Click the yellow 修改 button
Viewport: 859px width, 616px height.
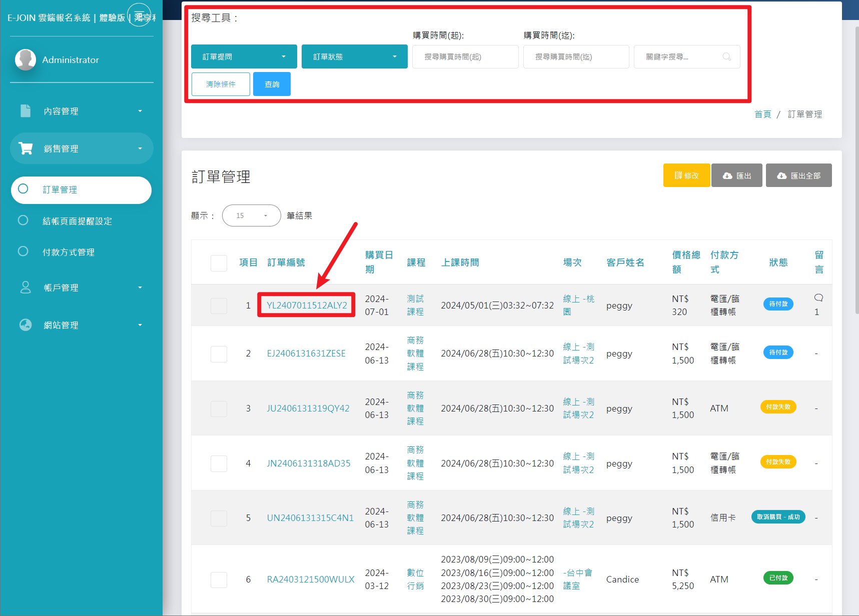tap(686, 175)
